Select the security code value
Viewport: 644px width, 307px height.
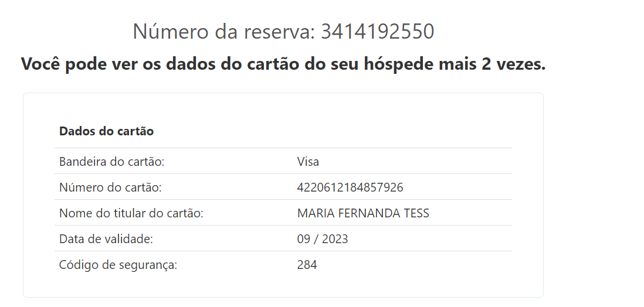[307, 265]
